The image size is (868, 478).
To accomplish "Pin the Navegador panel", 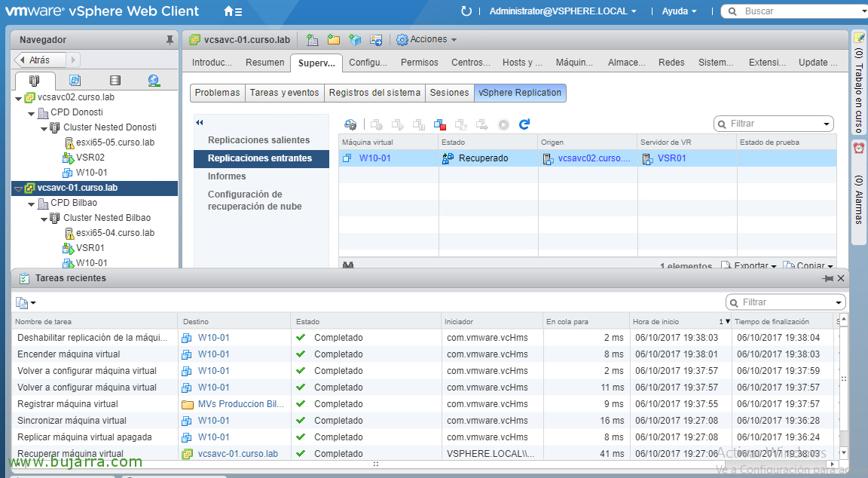I will click(170, 40).
